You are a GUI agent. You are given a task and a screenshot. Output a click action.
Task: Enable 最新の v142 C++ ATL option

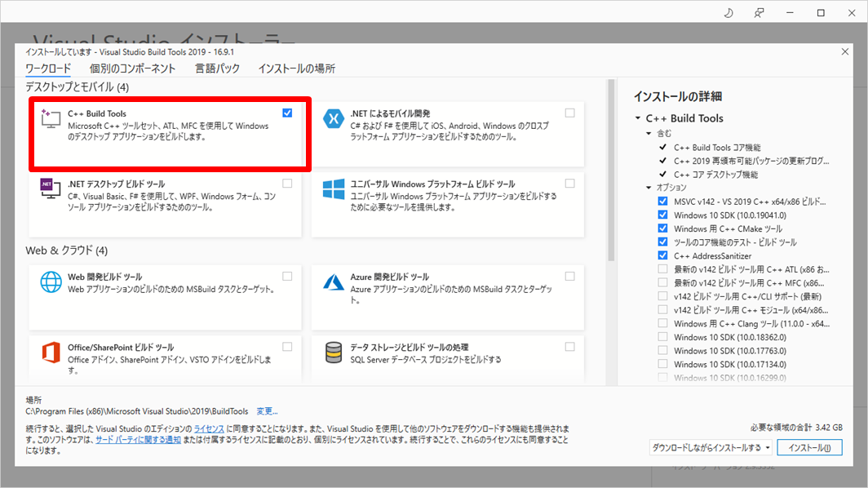[662, 269]
